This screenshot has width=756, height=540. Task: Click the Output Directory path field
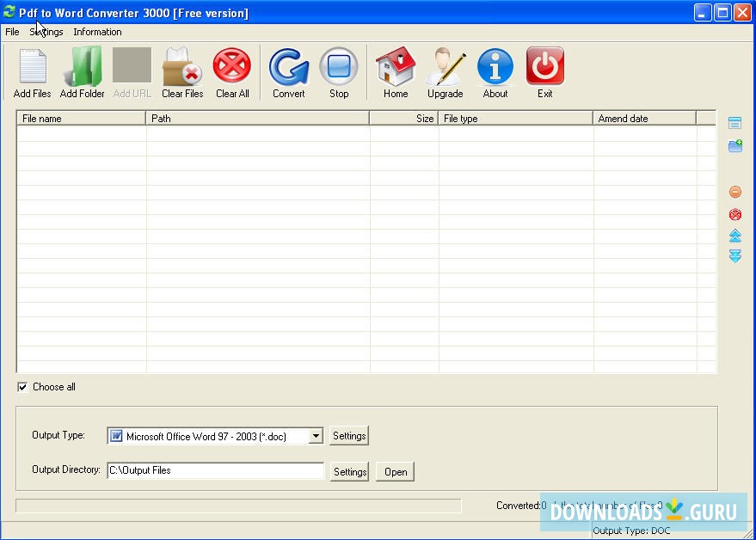[x=215, y=470]
